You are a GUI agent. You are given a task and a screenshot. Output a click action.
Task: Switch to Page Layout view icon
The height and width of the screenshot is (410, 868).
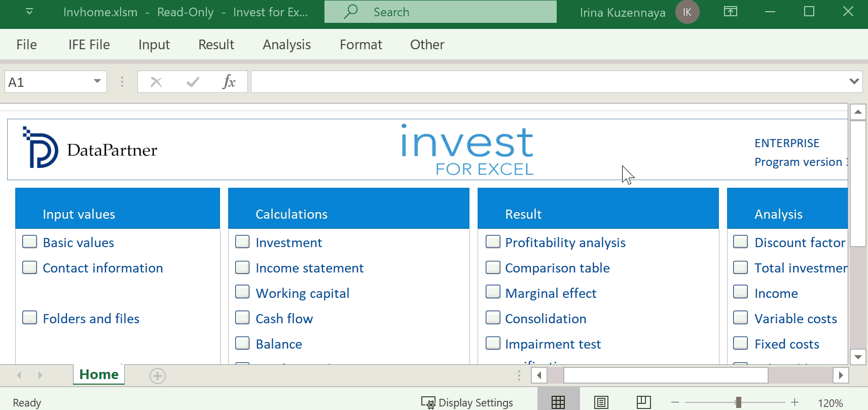click(x=601, y=402)
